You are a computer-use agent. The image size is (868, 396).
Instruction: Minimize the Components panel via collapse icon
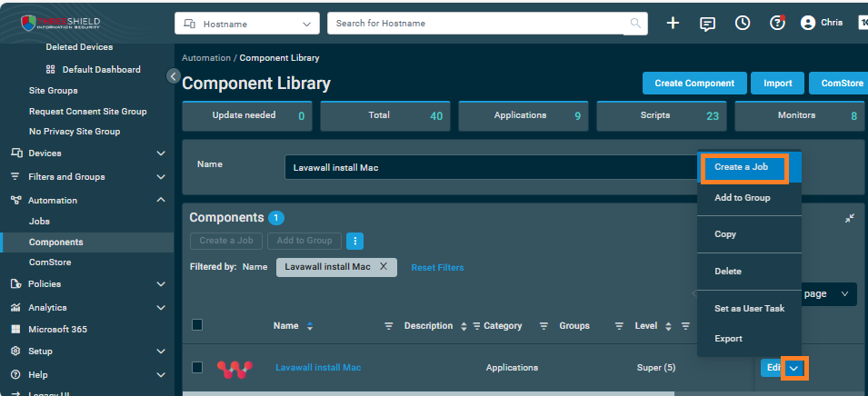(849, 218)
